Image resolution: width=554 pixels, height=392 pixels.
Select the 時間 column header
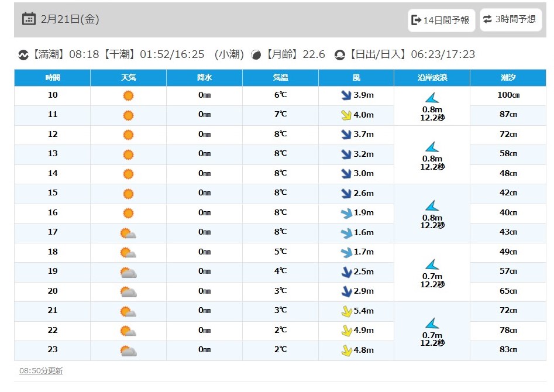[x=52, y=78]
